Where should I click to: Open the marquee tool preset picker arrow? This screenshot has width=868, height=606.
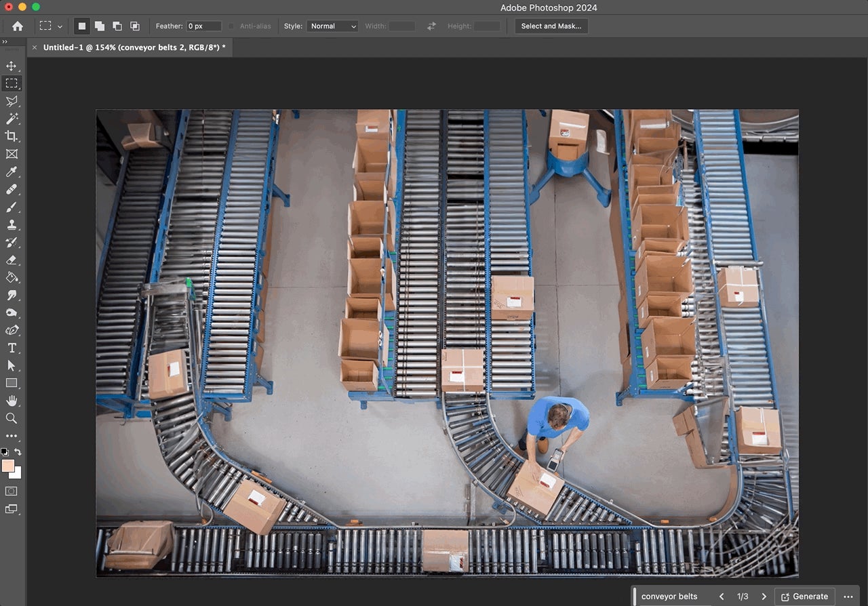pyautogui.click(x=60, y=26)
